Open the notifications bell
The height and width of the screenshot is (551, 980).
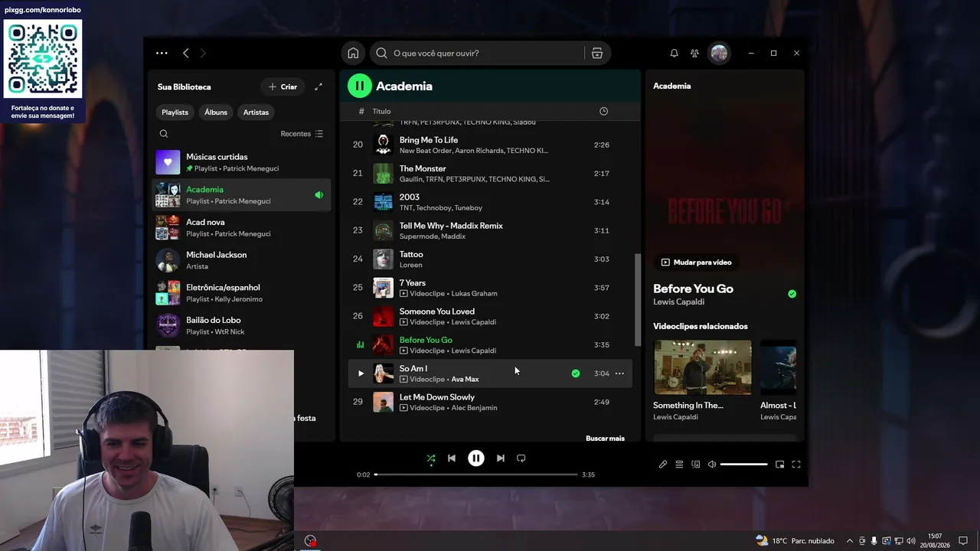pyautogui.click(x=674, y=53)
